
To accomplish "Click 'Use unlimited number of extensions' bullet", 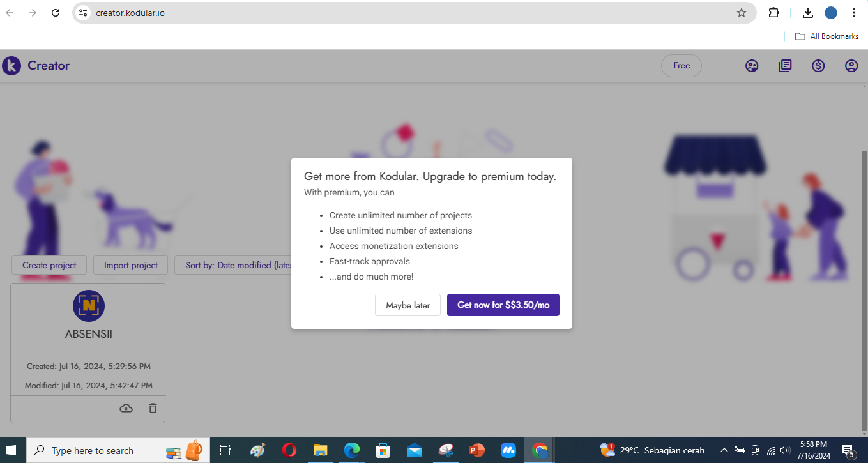I will point(400,231).
